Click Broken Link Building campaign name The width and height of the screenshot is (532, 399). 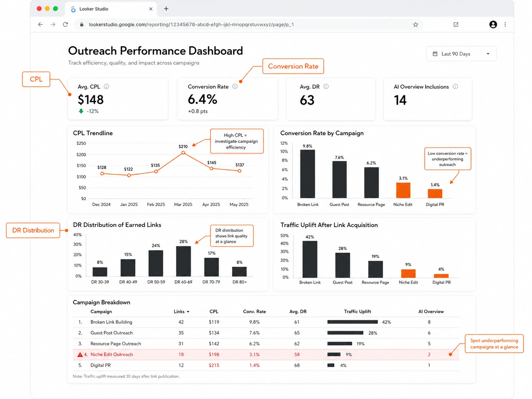pos(111,322)
